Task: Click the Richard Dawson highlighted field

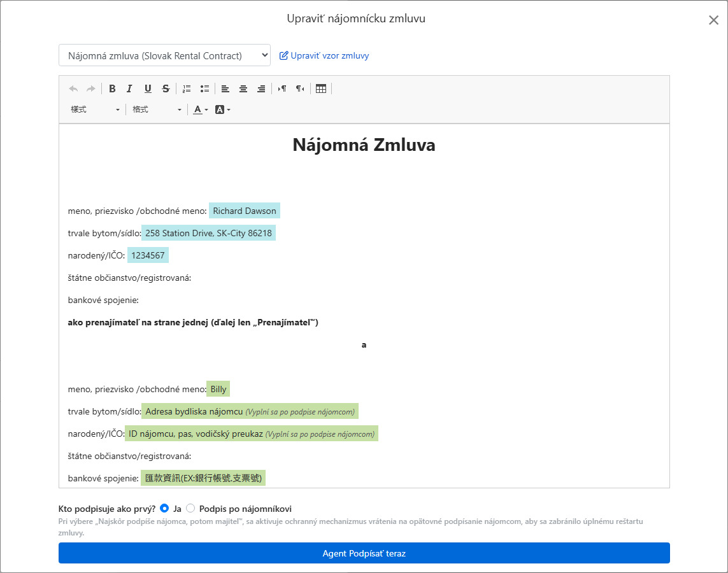Action: [x=244, y=211]
